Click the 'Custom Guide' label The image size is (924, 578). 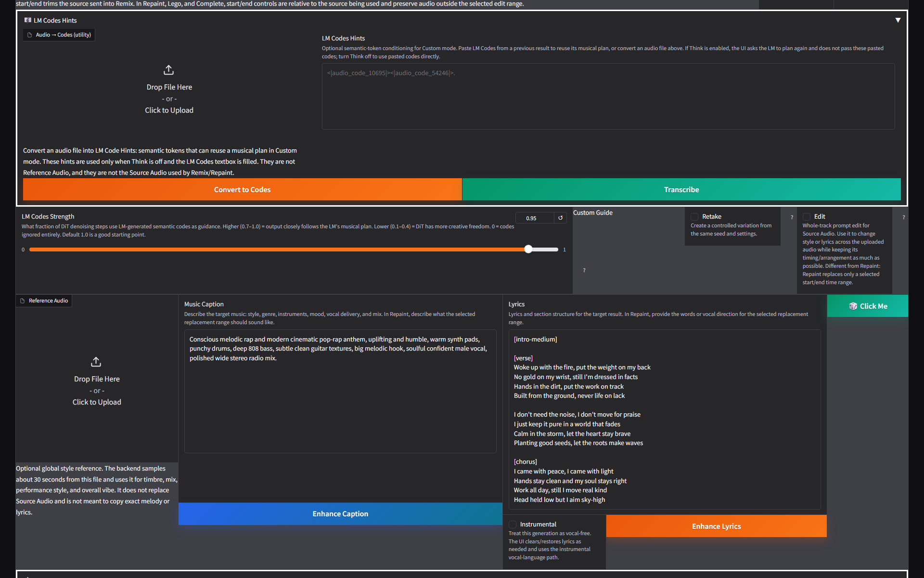[x=593, y=213]
